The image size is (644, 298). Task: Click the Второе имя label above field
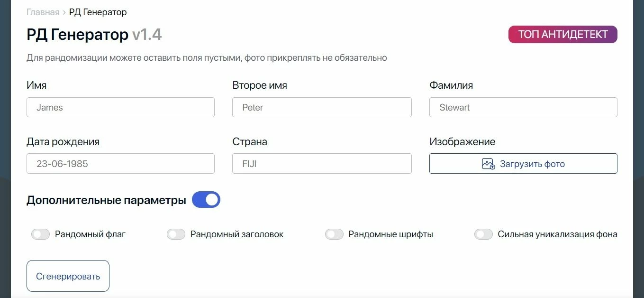tap(260, 85)
